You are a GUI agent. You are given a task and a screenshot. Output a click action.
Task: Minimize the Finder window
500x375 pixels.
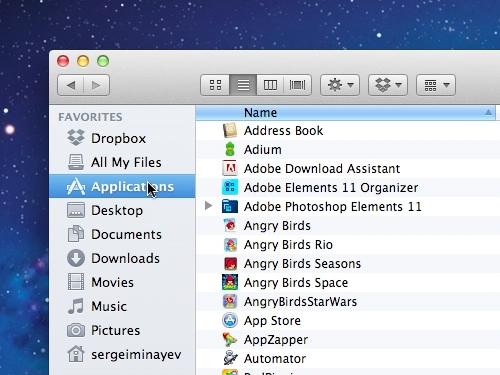click(83, 61)
